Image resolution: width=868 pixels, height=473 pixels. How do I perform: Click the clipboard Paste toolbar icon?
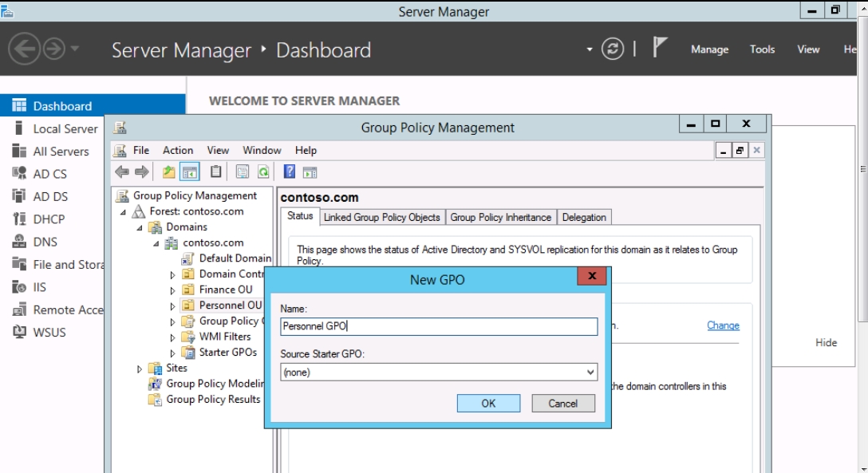[215, 171]
